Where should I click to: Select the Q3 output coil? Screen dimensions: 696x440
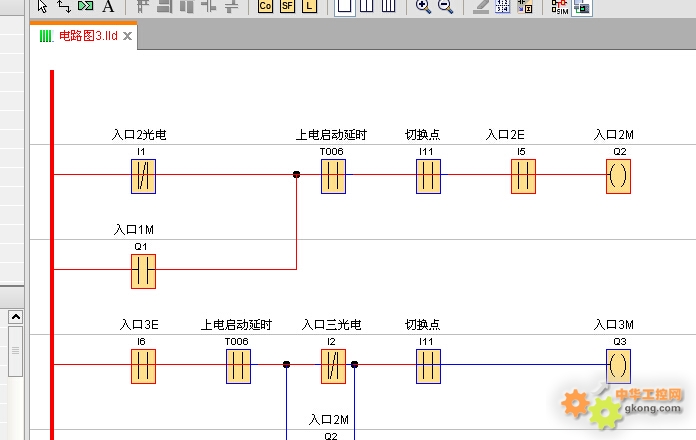click(618, 366)
